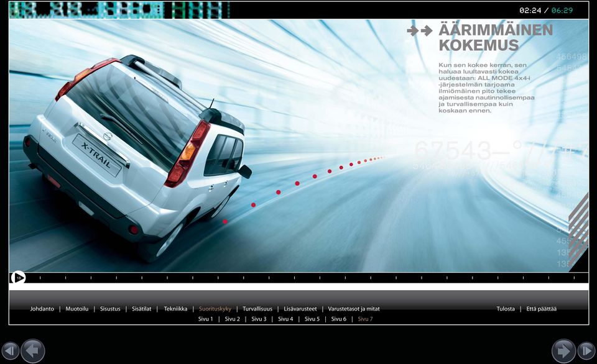Image resolution: width=597 pixels, height=364 pixels.
Task: Advance to the next page with the right arrow button
Action: tap(563, 351)
